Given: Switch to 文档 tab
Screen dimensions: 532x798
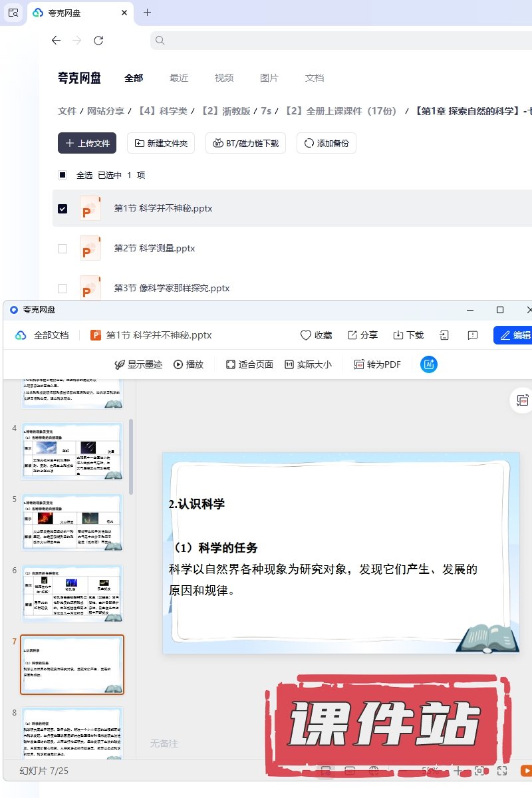Looking at the screenshot, I should (315, 78).
